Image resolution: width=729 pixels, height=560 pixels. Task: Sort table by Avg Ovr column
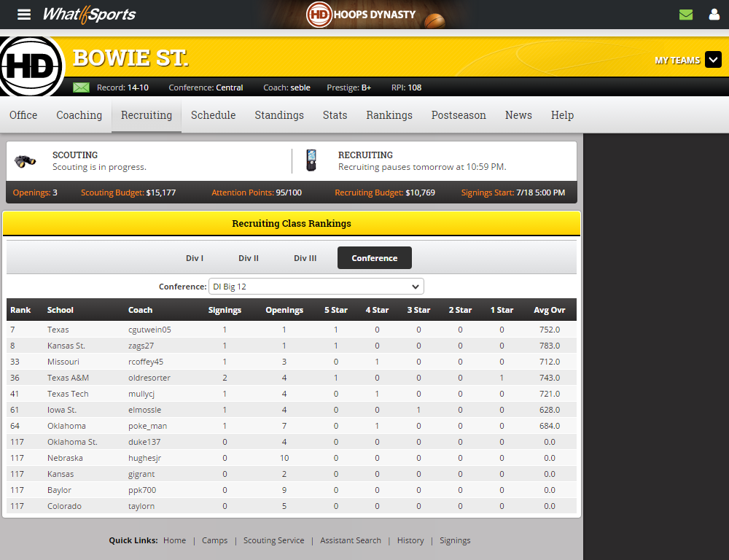[549, 310]
